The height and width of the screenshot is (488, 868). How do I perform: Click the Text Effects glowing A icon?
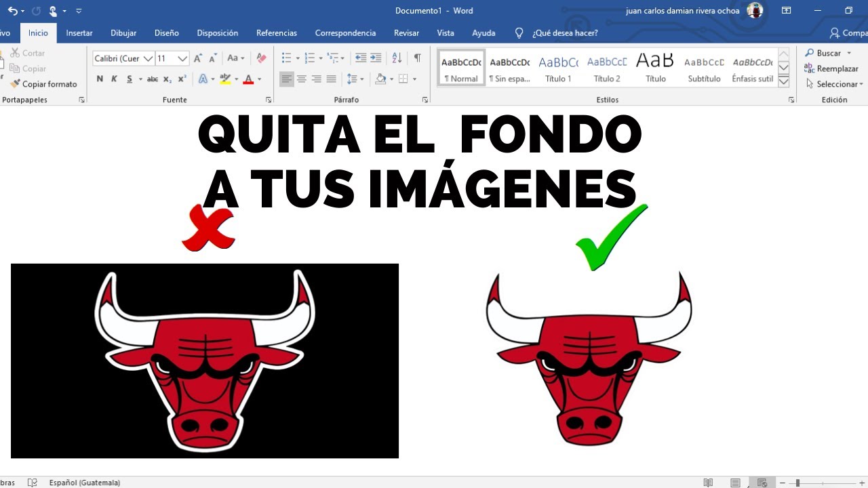click(203, 79)
